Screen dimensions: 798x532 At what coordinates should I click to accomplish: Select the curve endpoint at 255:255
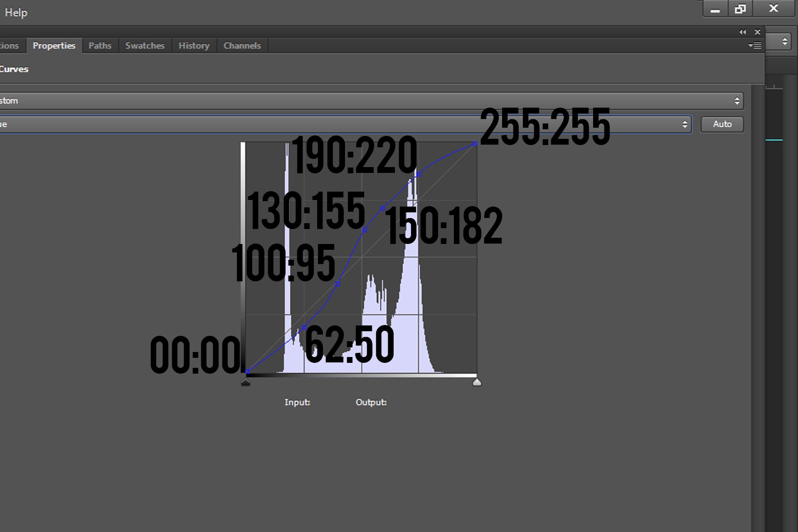pyautogui.click(x=475, y=144)
